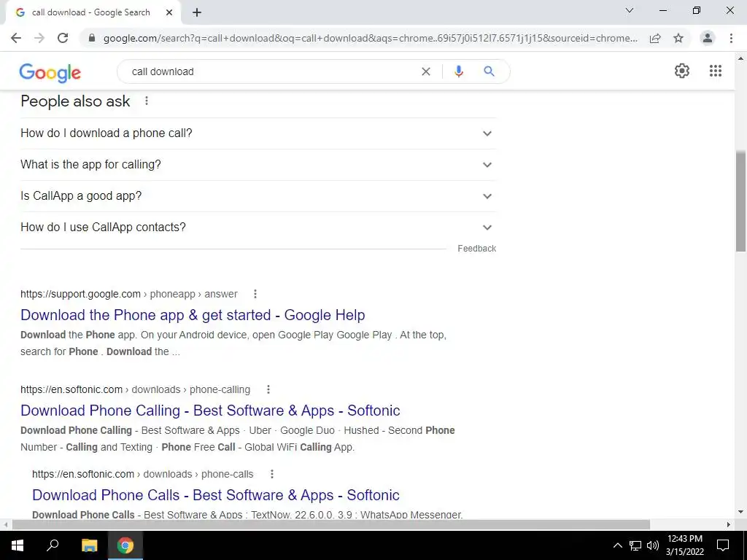Click the Google logo
This screenshot has width=747, height=560.
pos(50,72)
